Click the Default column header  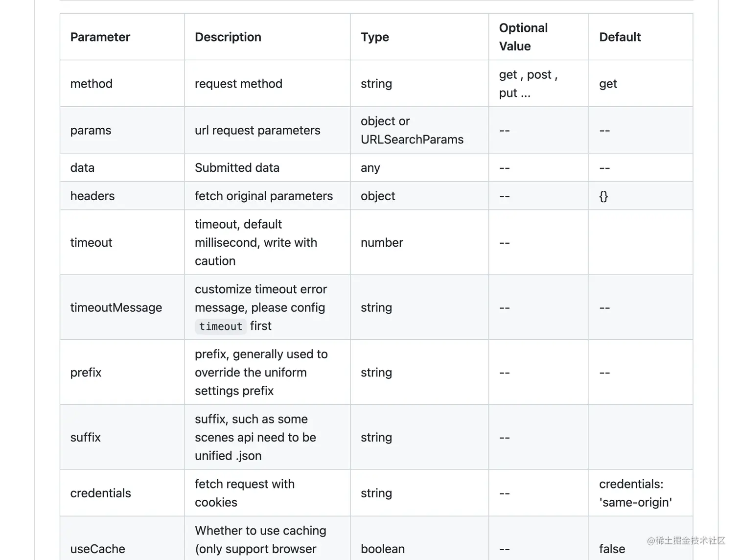pyautogui.click(x=620, y=37)
